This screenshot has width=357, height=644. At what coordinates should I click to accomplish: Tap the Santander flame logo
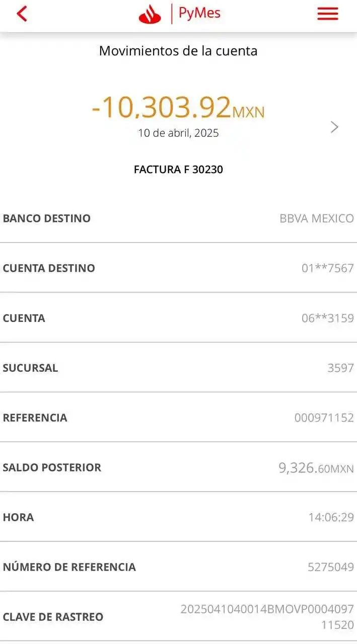pos(150,15)
